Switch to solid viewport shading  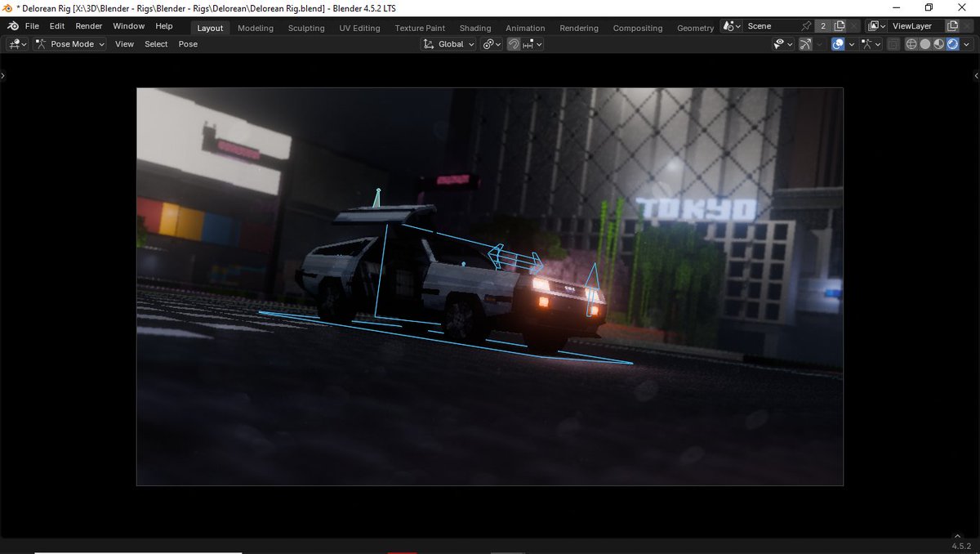pyautogui.click(x=925, y=44)
